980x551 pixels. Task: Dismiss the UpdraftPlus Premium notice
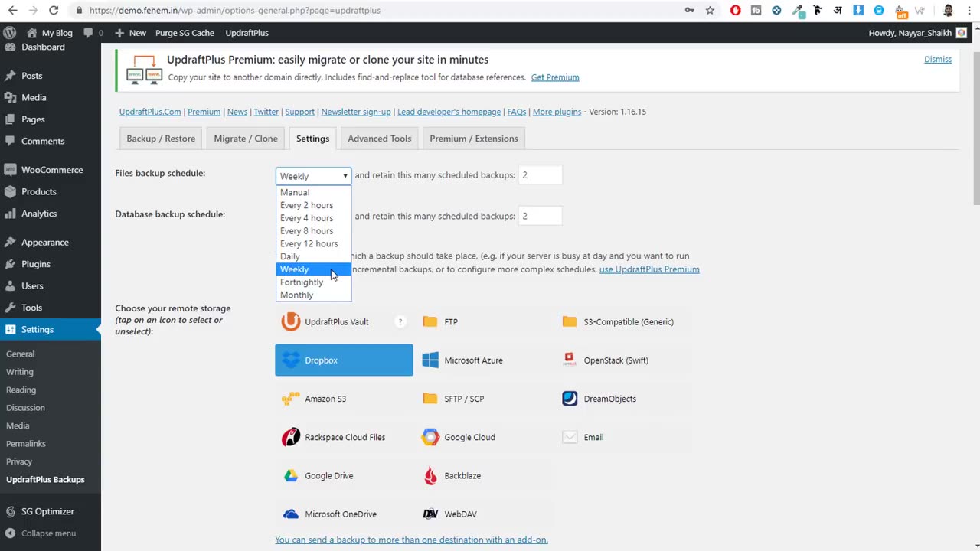coord(938,60)
